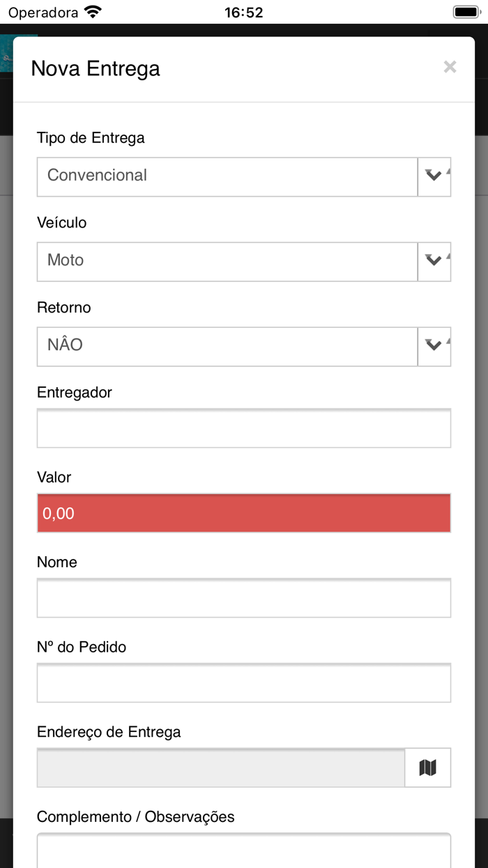Tap the Tipo de Entrega dropdown arrow
488x868 pixels.
pyautogui.click(x=434, y=177)
